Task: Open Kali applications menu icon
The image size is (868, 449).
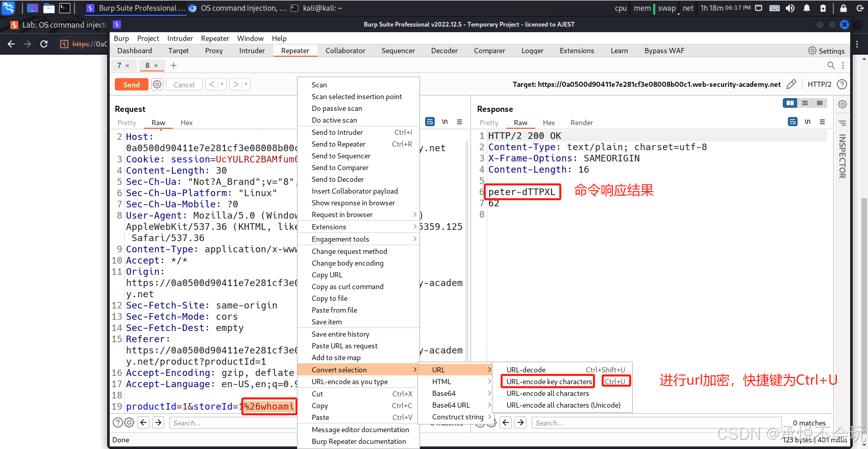Action: click(9, 8)
